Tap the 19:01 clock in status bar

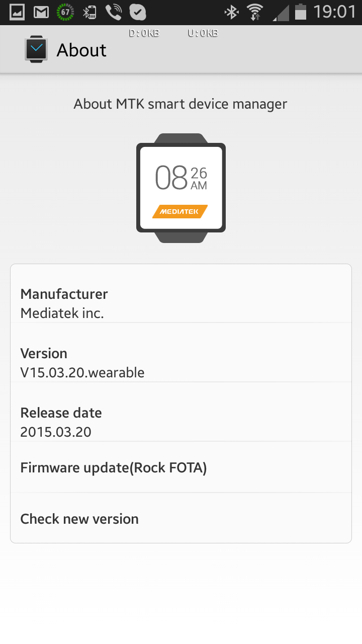334,12
